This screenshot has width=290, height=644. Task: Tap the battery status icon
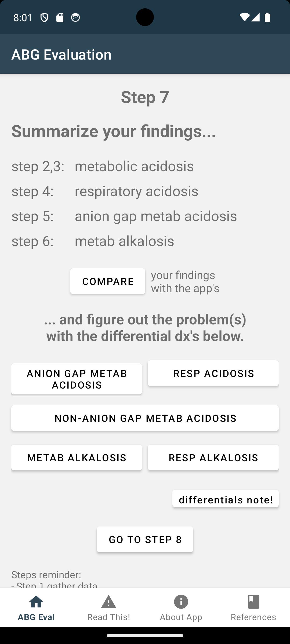(x=267, y=17)
